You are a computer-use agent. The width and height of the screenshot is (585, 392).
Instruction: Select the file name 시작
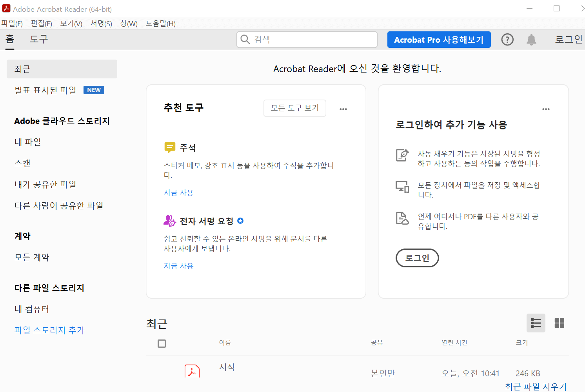tap(227, 367)
